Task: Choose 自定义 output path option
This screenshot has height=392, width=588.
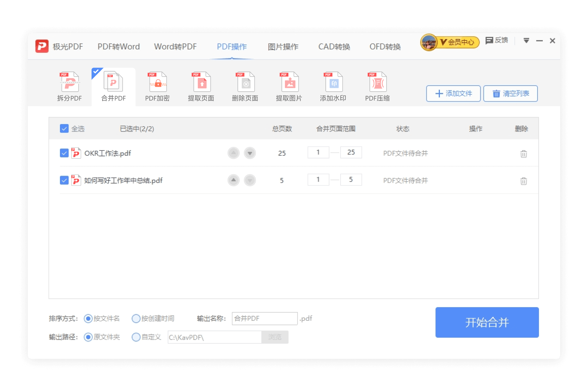Action: [136, 337]
